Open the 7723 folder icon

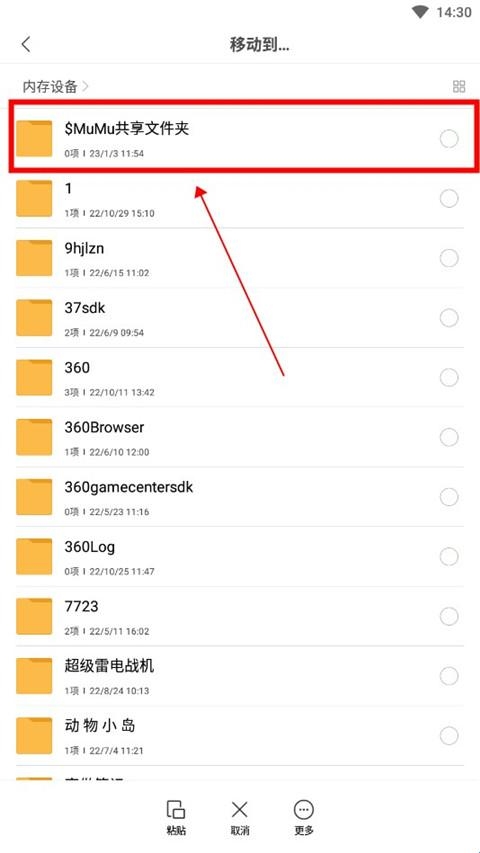34,616
